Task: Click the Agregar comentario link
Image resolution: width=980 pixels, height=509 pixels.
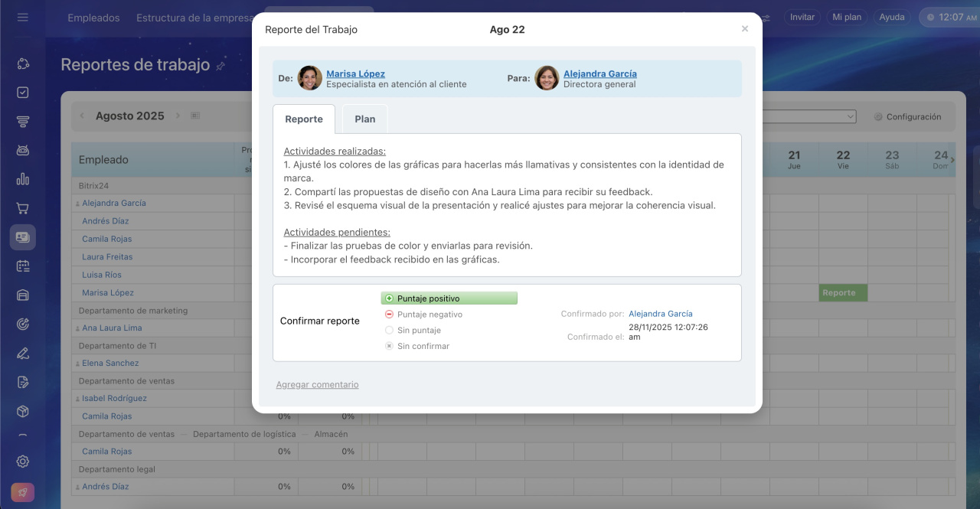Action: (317, 385)
